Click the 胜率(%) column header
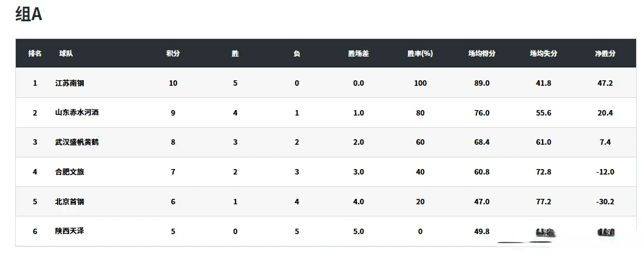Image resolution: width=644 pixels, height=256 pixels. tap(420, 54)
